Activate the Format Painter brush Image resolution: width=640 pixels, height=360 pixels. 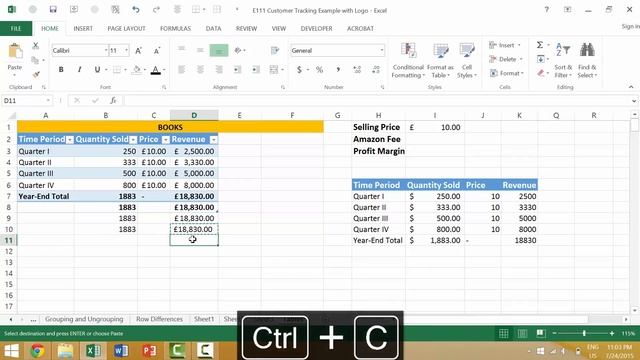(36, 74)
